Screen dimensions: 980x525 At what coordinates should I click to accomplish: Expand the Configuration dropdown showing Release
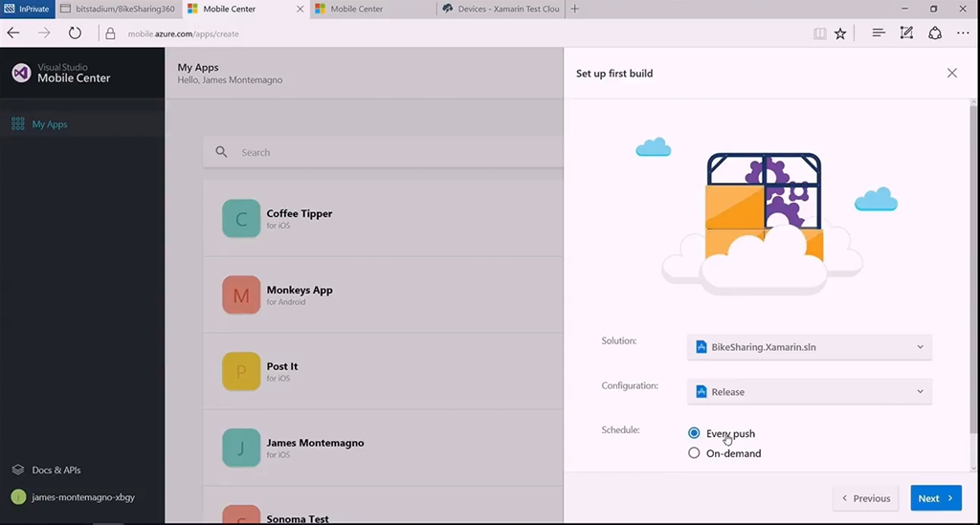(810, 392)
